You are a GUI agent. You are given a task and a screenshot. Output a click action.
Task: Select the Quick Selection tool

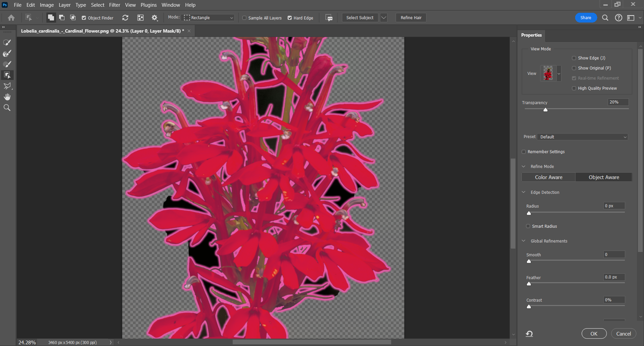coord(7,42)
